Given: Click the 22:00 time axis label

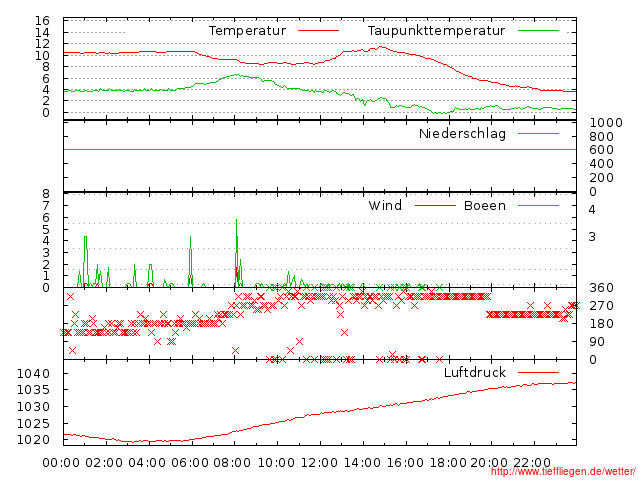Looking at the screenshot, I should point(532,462).
